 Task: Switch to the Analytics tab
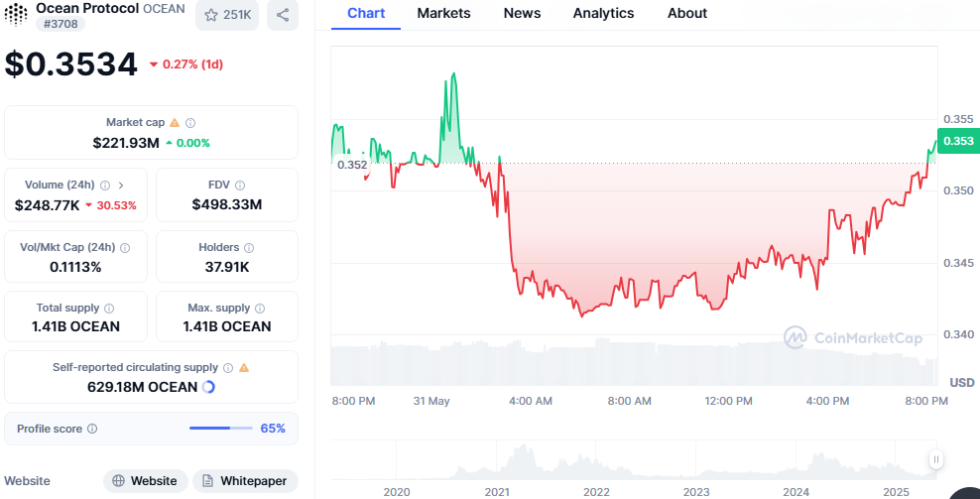(x=603, y=13)
